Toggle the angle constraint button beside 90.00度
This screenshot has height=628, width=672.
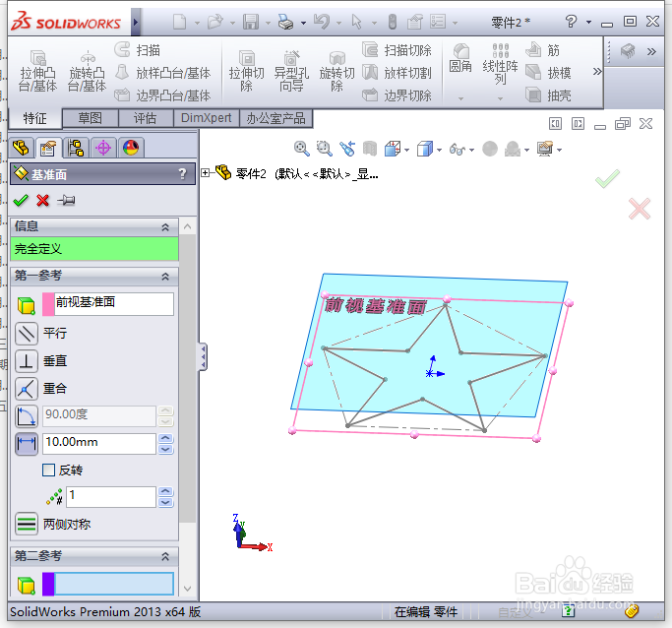pyautogui.click(x=27, y=416)
